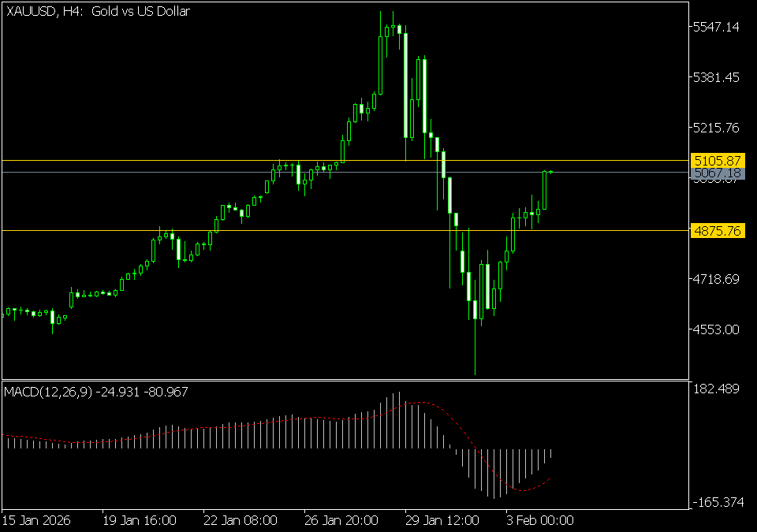
Task: Click the 29 Jan 12:00 time label
Action: pos(442,521)
